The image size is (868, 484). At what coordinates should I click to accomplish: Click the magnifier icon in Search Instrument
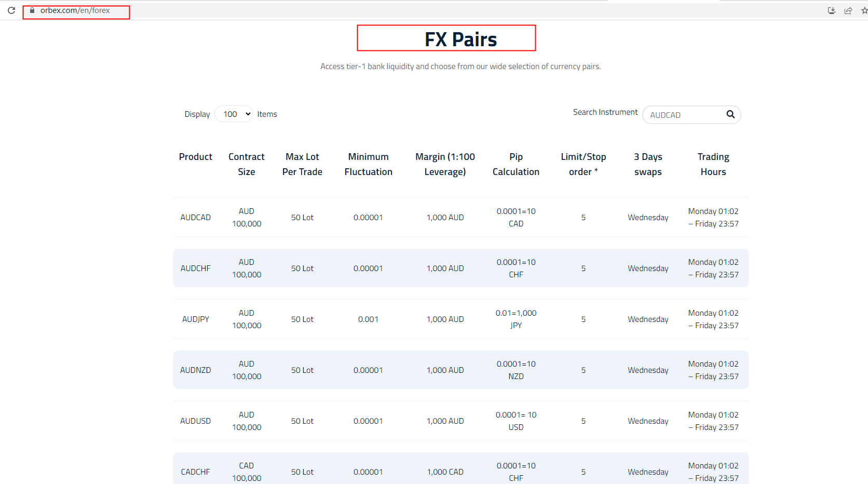pyautogui.click(x=730, y=114)
